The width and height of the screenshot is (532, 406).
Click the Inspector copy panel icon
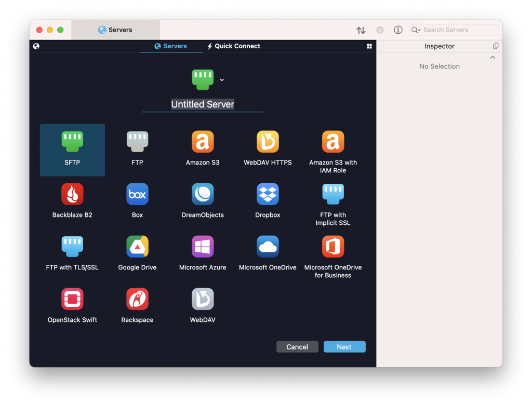[496, 46]
